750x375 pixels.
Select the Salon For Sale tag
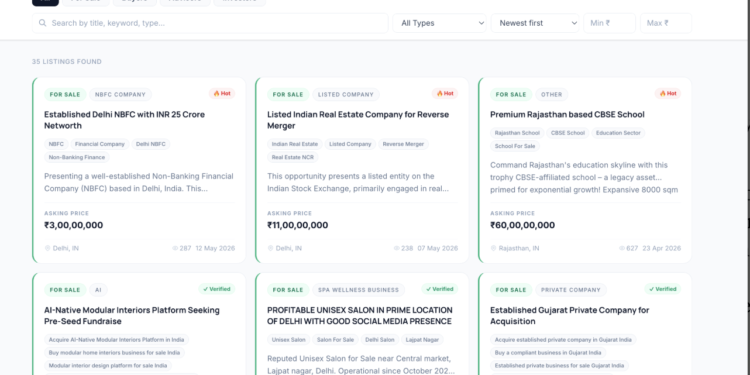click(x=335, y=340)
